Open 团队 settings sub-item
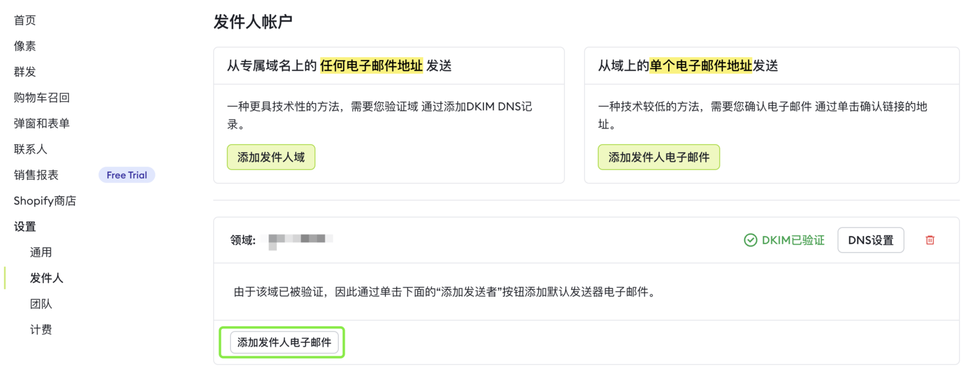The image size is (980, 377). (41, 303)
